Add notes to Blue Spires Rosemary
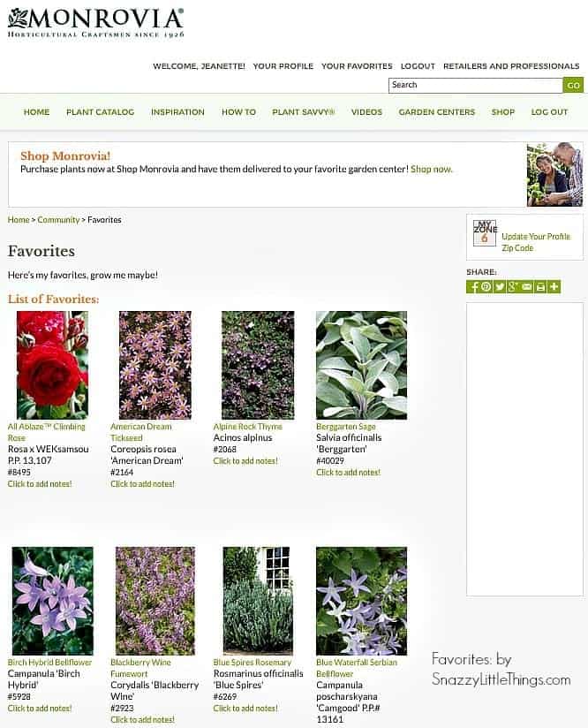Screen dimensions: 588x728 [x=245, y=708]
